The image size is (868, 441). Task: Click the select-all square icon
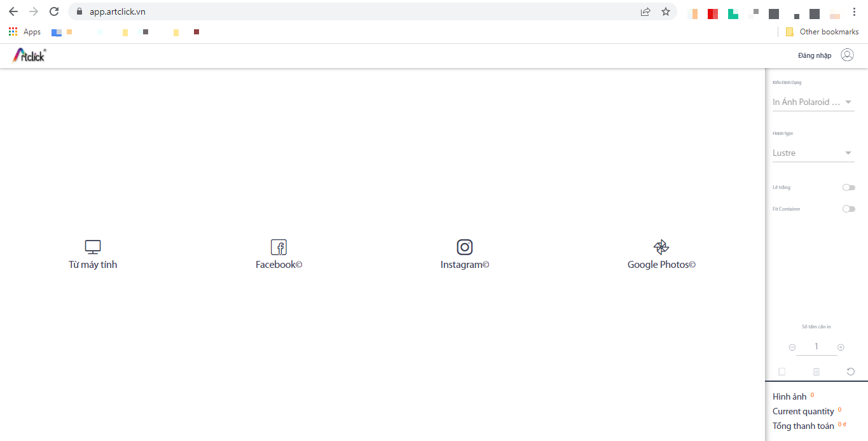click(x=782, y=372)
